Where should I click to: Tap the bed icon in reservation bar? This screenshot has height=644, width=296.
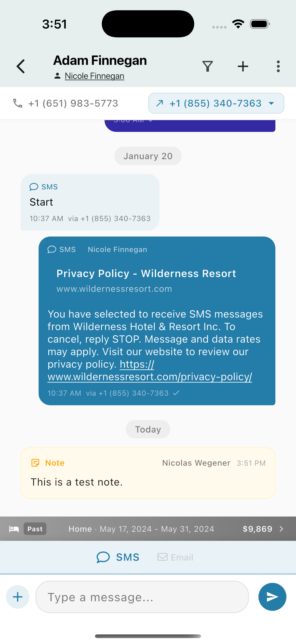[14, 529]
